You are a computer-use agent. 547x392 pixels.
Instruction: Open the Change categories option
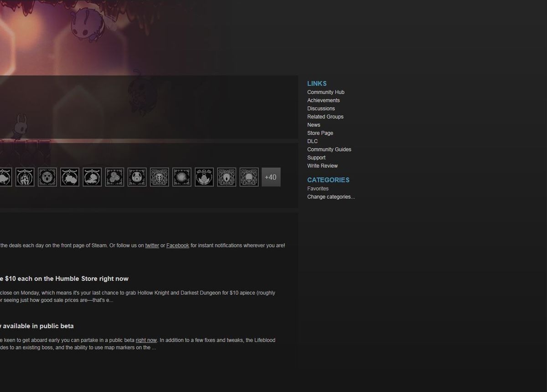(331, 197)
